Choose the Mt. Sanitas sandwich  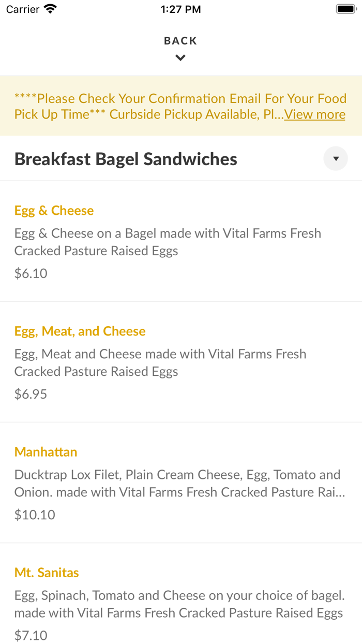(x=47, y=572)
